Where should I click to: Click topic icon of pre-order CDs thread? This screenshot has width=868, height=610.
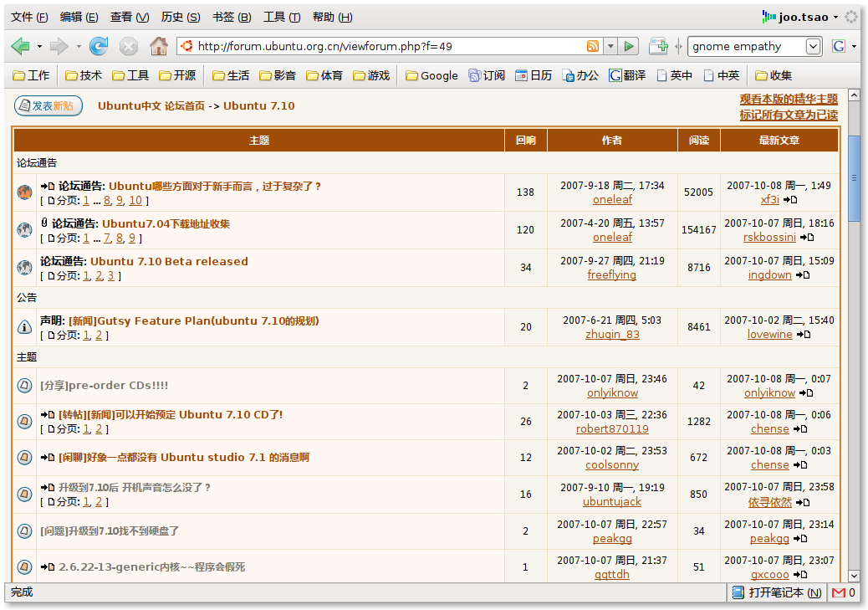[x=24, y=386]
